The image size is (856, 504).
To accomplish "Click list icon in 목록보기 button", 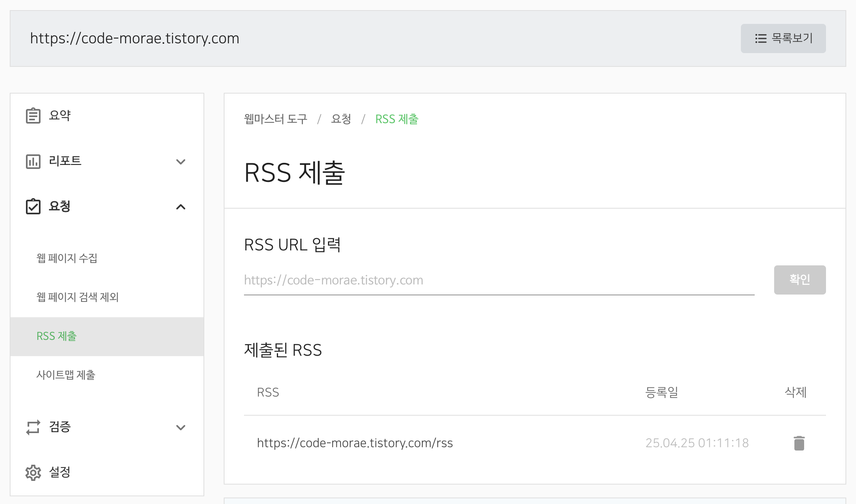I will pyautogui.click(x=761, y=38).
